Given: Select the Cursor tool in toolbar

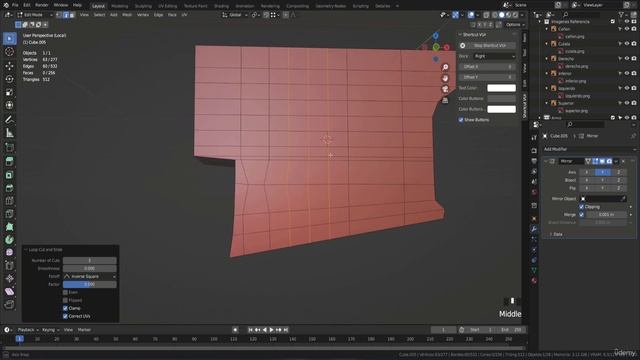Looking at the screenshot, I should point(9,52).
